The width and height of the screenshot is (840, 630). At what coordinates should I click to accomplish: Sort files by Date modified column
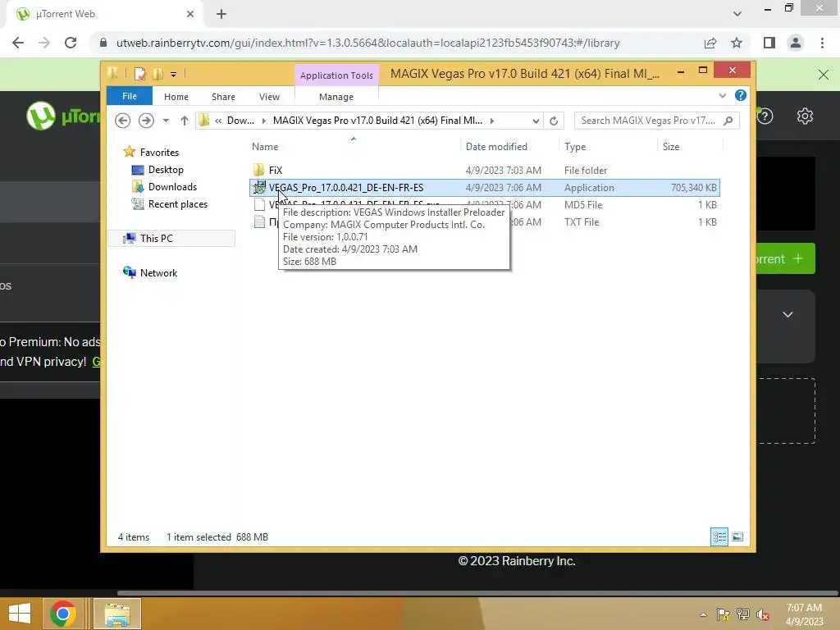[x=496, y=147]
